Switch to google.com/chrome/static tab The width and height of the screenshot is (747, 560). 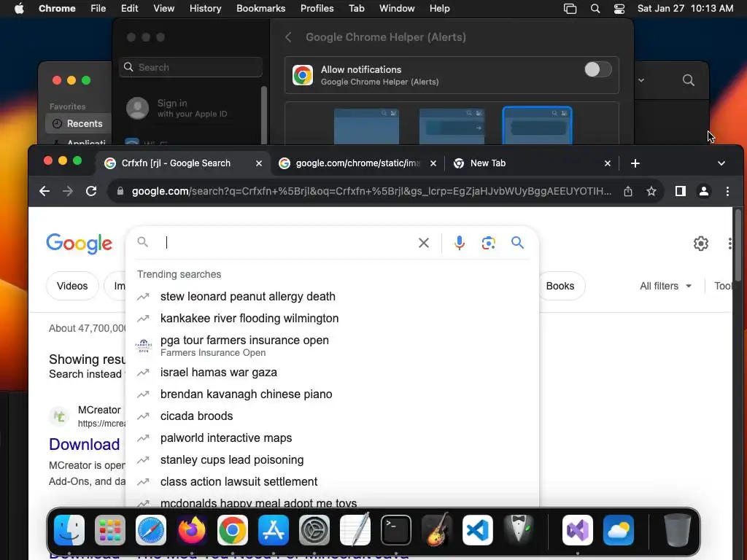[x=357, y=163]
